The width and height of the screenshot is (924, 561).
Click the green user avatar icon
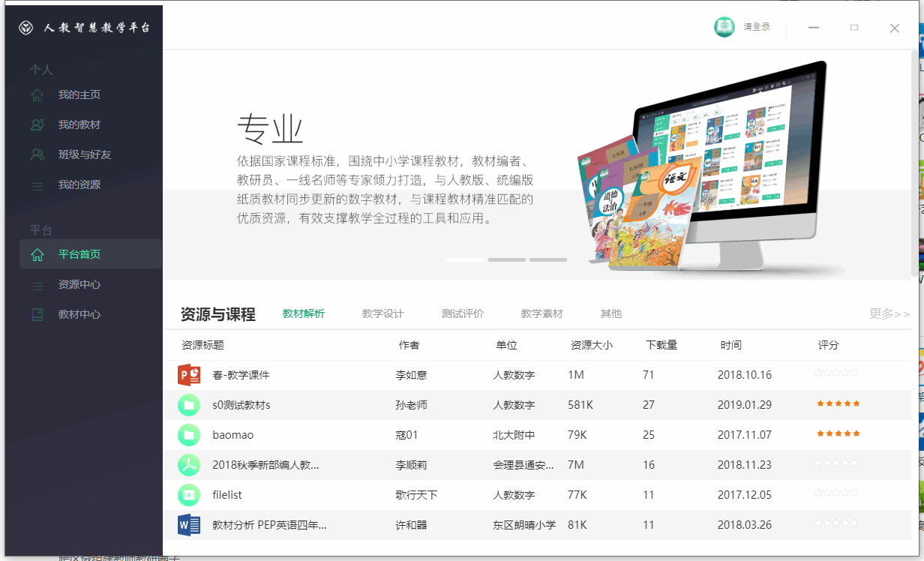[x=724, y=27]
